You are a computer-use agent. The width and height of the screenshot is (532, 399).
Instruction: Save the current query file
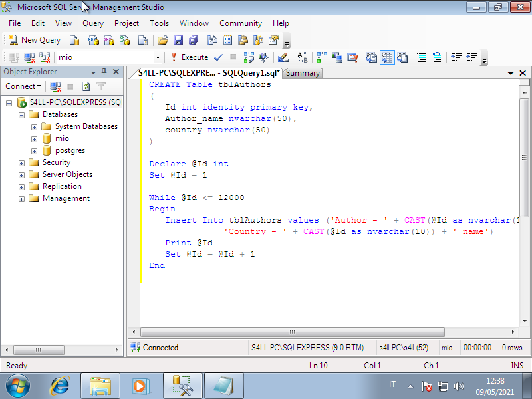178,40
